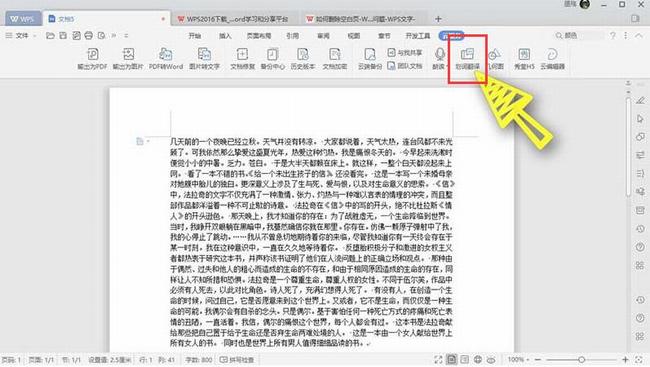Click the History Versions (历史版本) icon
The image size is (650, 367).
[x=303, y=58]
